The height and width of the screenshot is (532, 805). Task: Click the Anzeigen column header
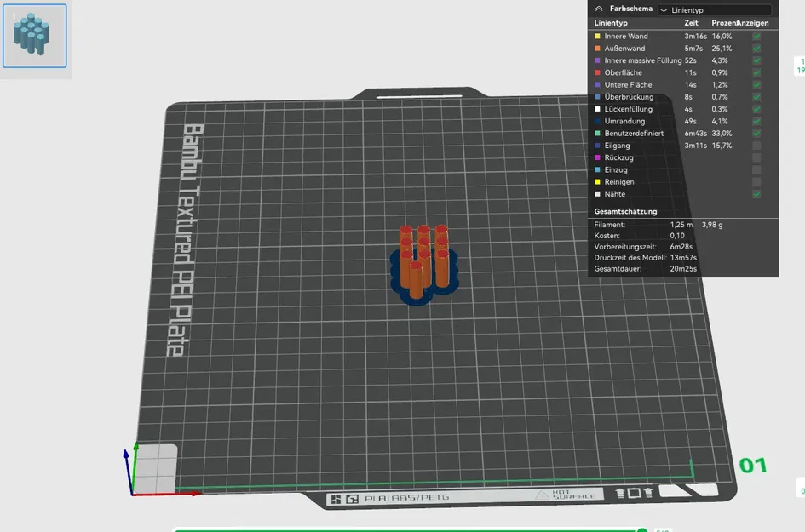tap(753, 23)
